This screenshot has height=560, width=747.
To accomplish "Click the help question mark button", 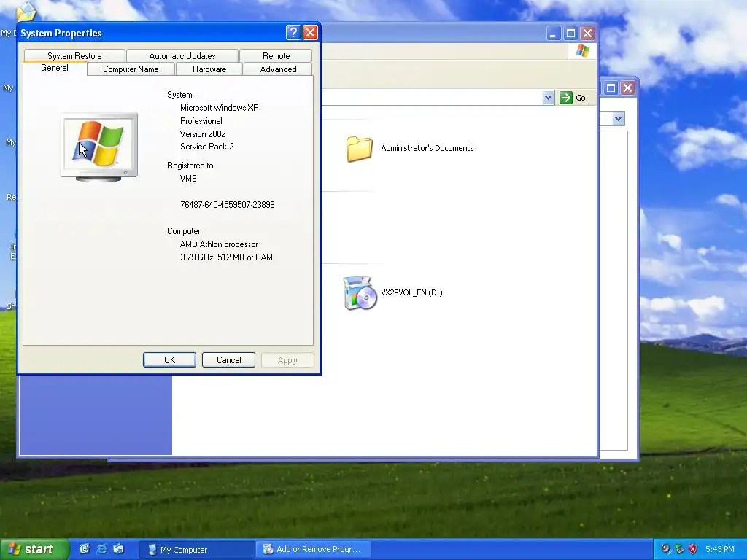I will (x=293, y=32).
